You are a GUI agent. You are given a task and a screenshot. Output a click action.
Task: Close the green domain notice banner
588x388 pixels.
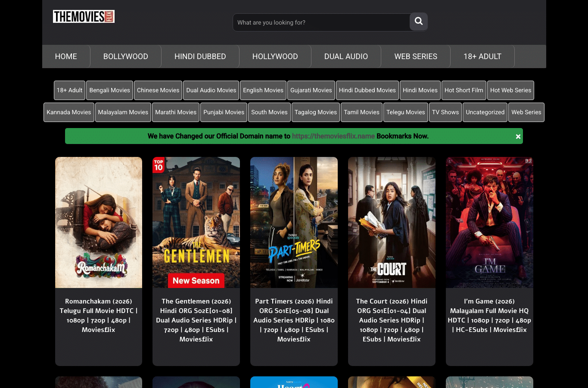point(518,136)
